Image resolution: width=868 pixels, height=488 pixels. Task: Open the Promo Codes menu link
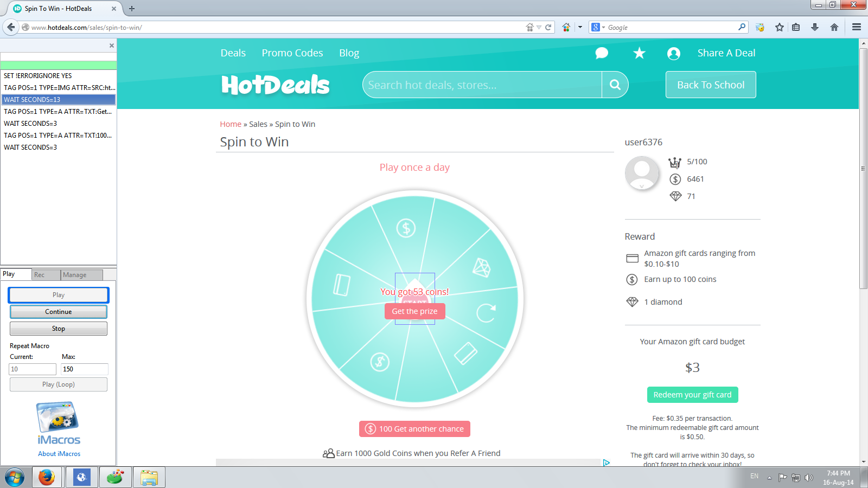point(292,53)
